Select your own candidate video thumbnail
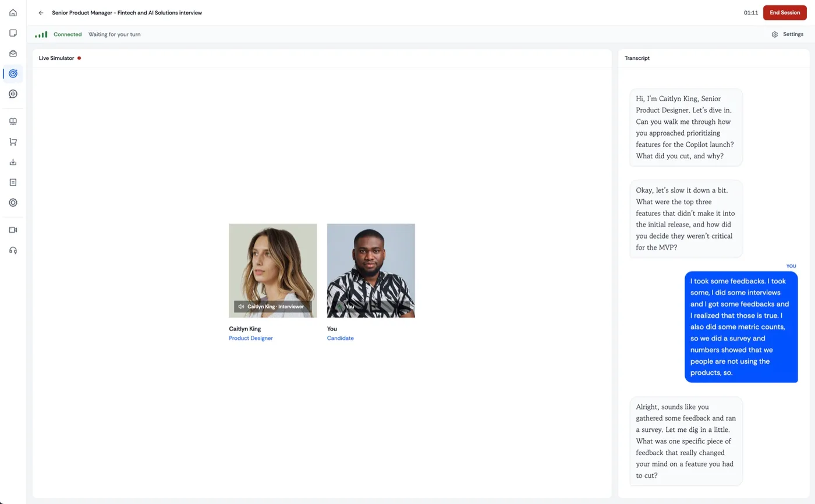 tap(371, 271)
